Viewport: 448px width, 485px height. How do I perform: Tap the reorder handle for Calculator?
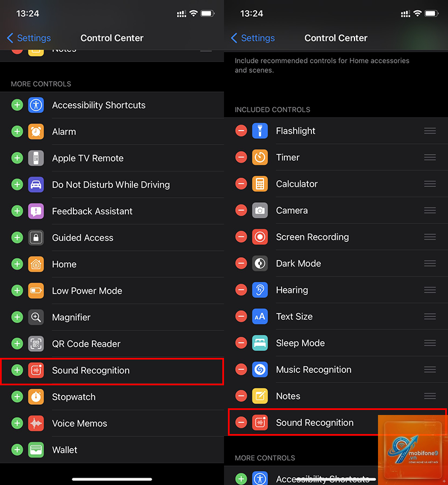430,184
